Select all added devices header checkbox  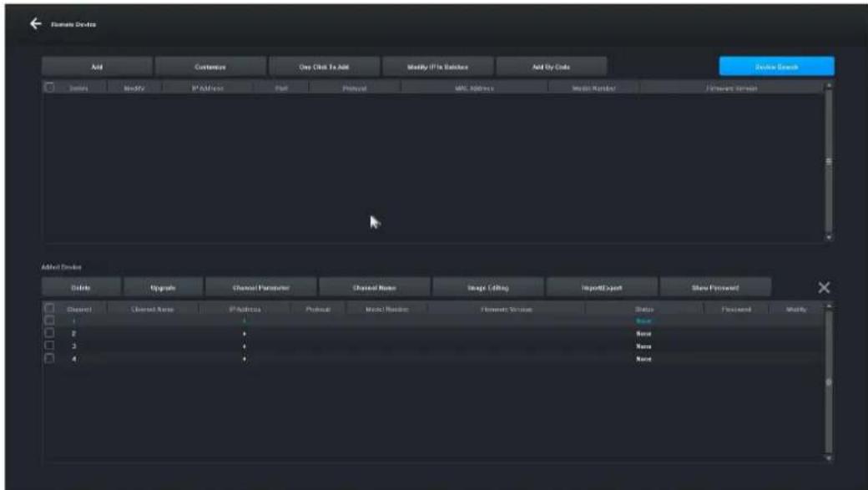[49, 308]
